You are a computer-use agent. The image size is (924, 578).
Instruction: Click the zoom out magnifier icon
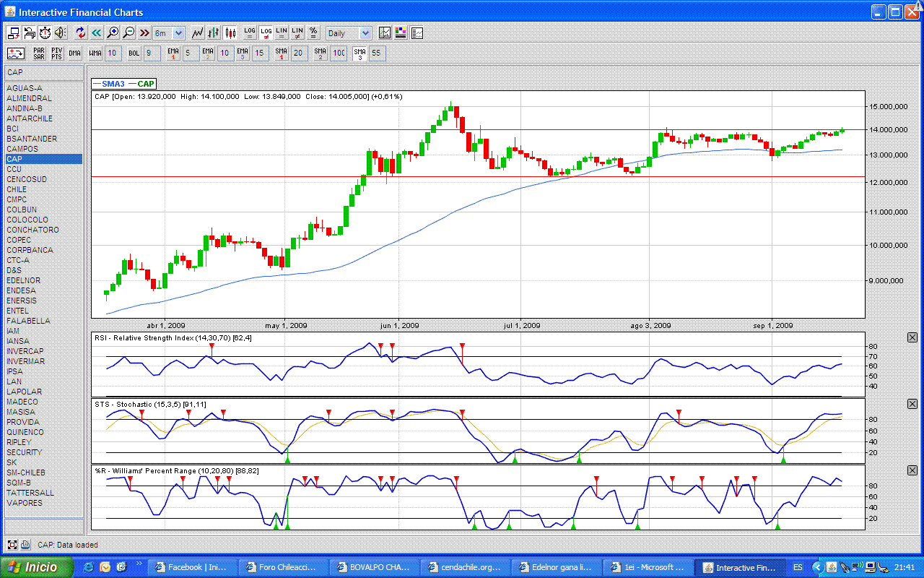click(128, 33)
